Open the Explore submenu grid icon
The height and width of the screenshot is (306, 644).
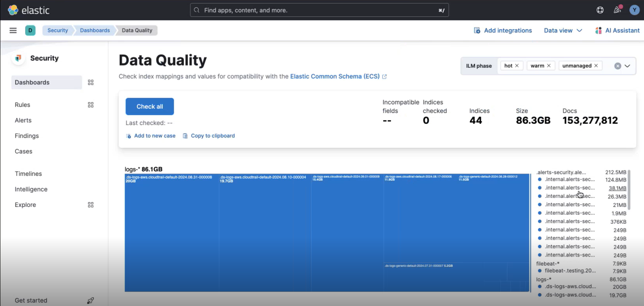(x=91, y=205)
